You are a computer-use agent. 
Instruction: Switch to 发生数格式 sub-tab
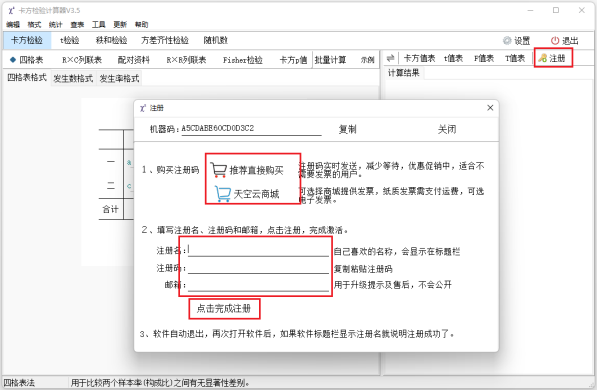(x=73, y=78)
